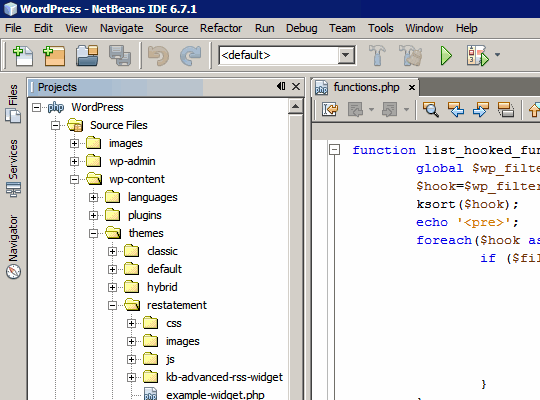Viewport: 540px width, 400px height.
Task: Click the Redo toolbar icon
Action: [x=190, y=56]
